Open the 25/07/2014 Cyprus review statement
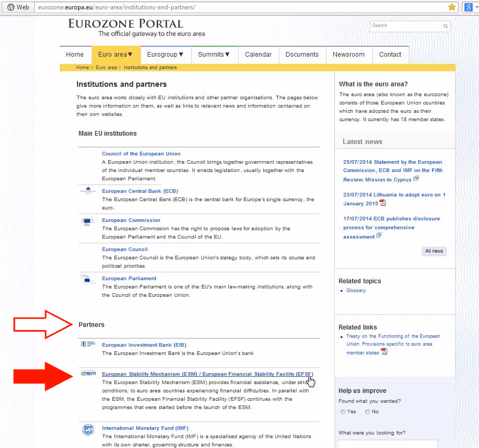 pos(393,170)
